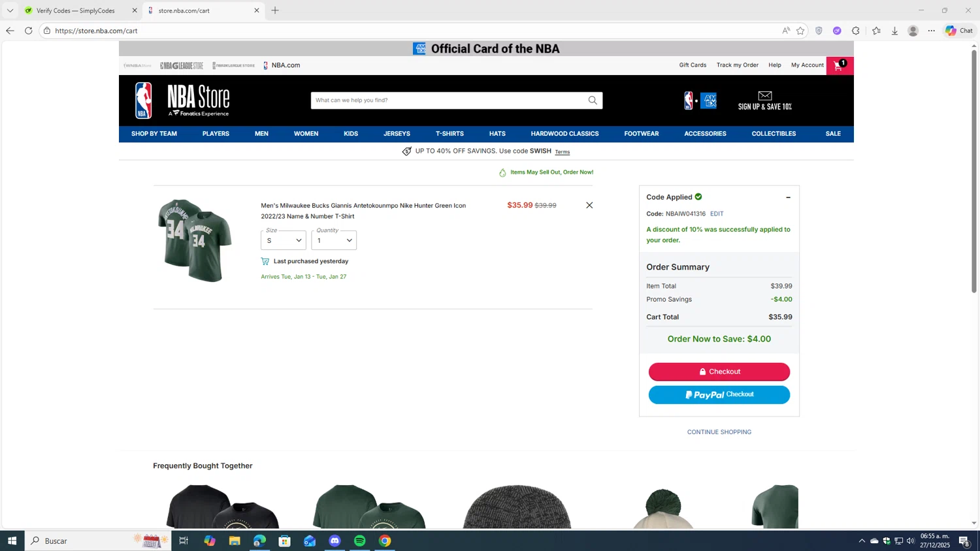The image size is (980, 551).
Task: Open the browser tab list chevron
Action: pyautogui.click(x=10, y=10)
